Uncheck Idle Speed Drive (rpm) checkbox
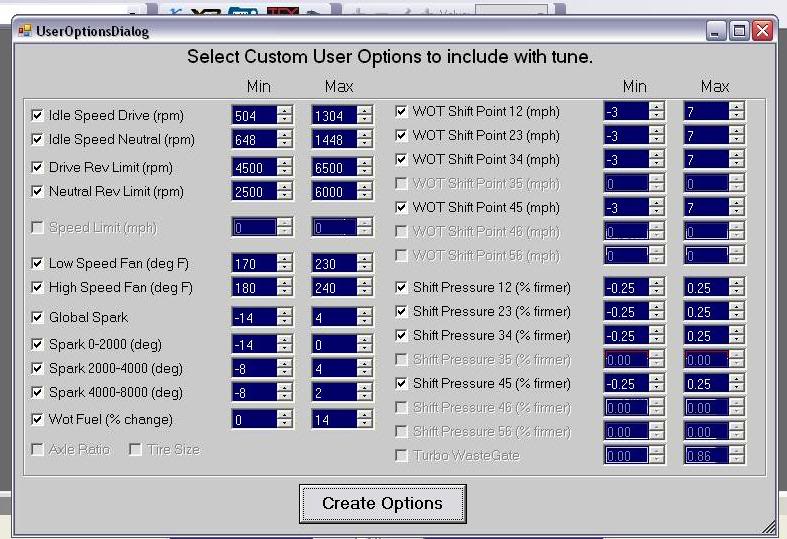The image size is (787, 539). click(37, 115)
